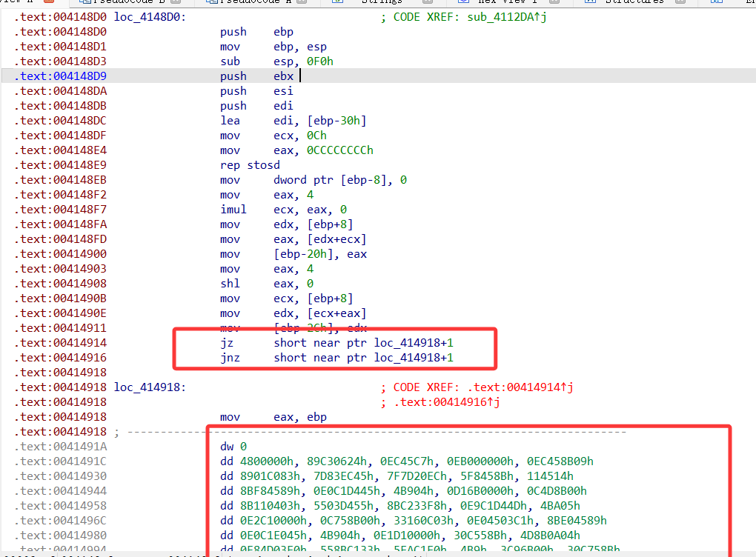The width and height of the screenshot is (756, 557).
Task: Follow the jnz jump target loc_414918+1
Action: 414,358
